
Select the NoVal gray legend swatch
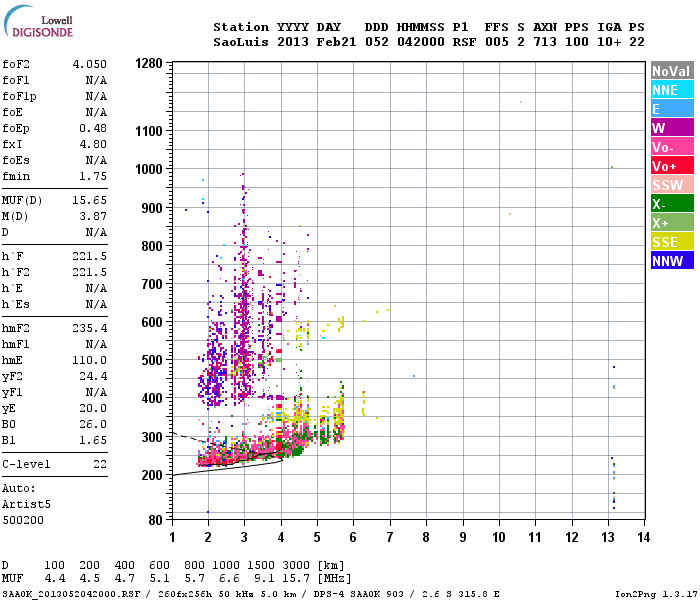pyautogui.click(x=672, y=71)
